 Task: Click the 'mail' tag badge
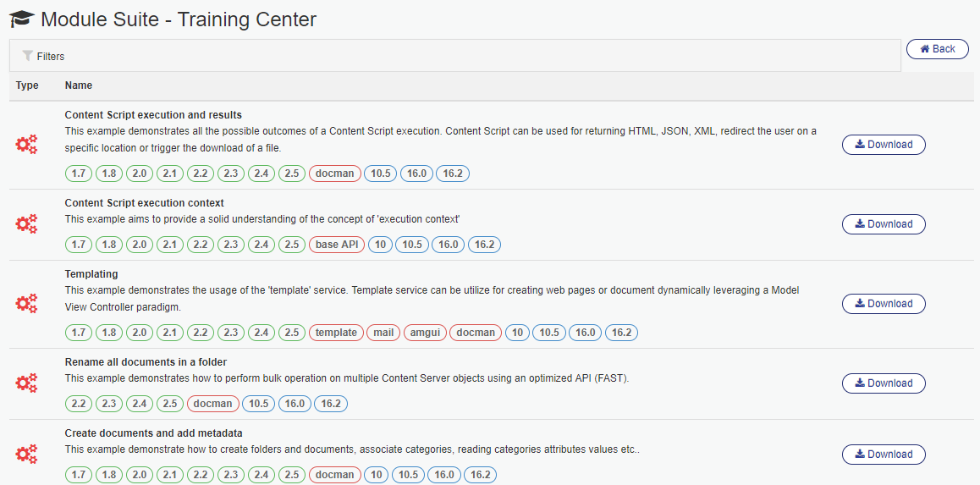pos(383,333)
